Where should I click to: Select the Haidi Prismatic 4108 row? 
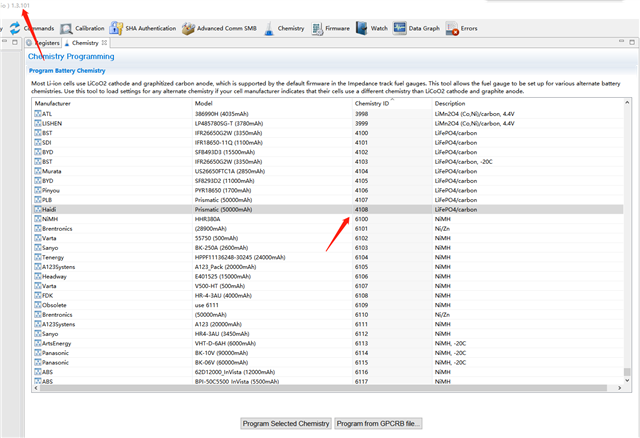click(328, 209)
